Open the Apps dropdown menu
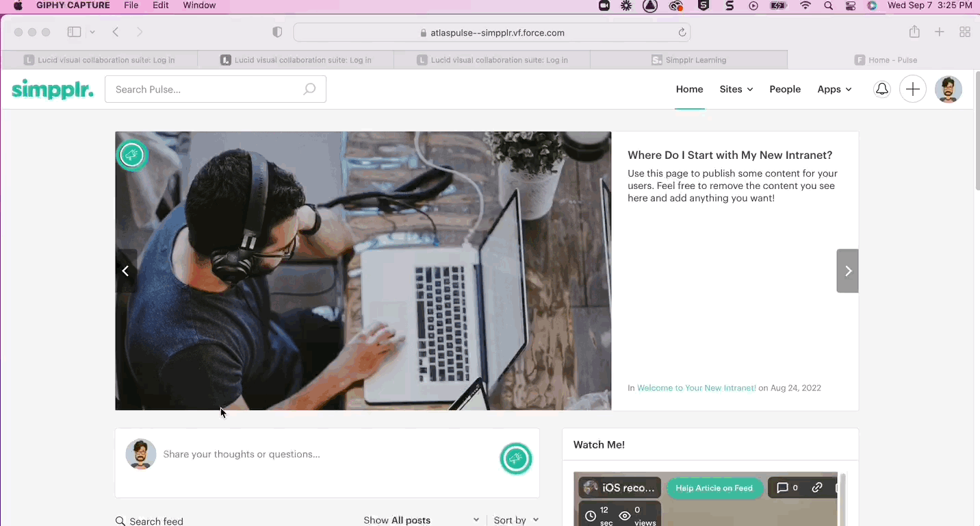Viewport: 980px width, 526px height. pyautogui.click(x=834, y=89)
